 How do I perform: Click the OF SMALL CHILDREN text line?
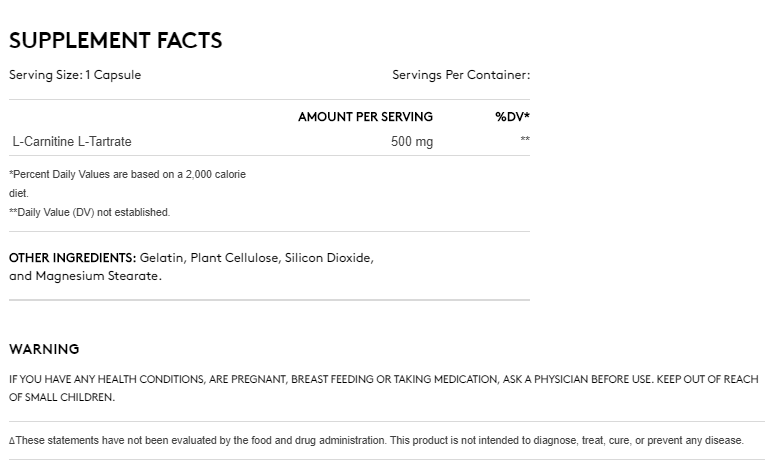(x=62, y=397)
